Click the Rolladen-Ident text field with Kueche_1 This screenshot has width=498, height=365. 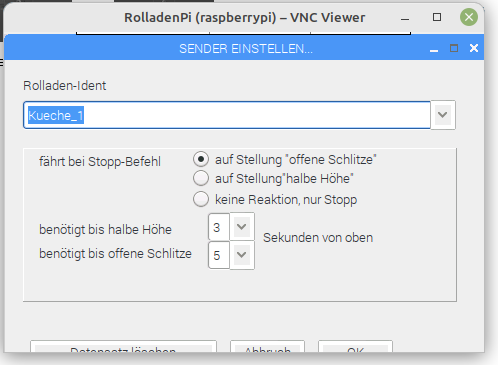point(227,115)
